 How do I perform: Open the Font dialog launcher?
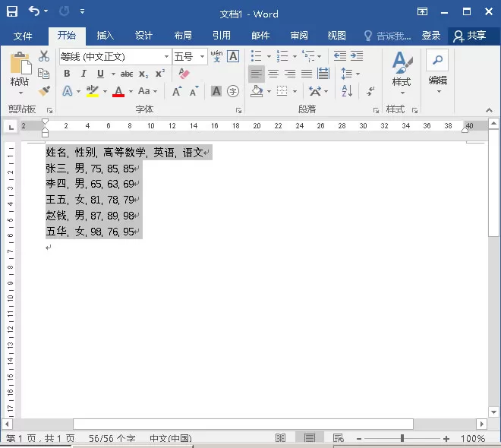pos(238,111)
